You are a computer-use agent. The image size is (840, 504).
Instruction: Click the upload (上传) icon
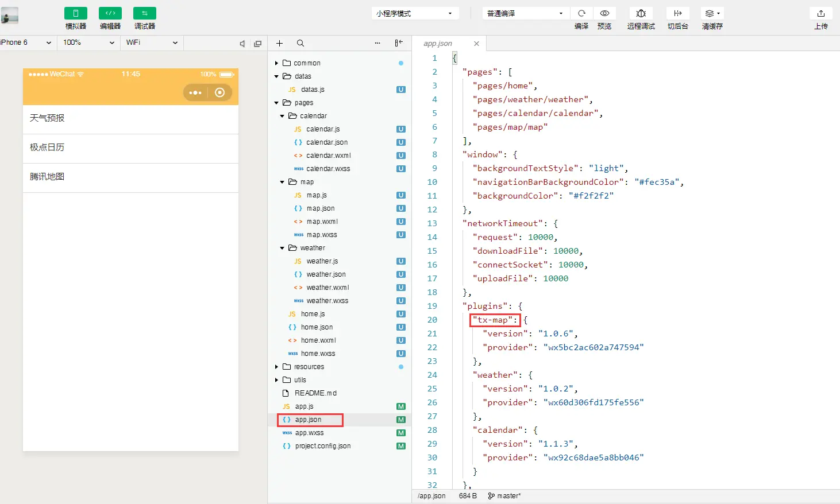821,13
